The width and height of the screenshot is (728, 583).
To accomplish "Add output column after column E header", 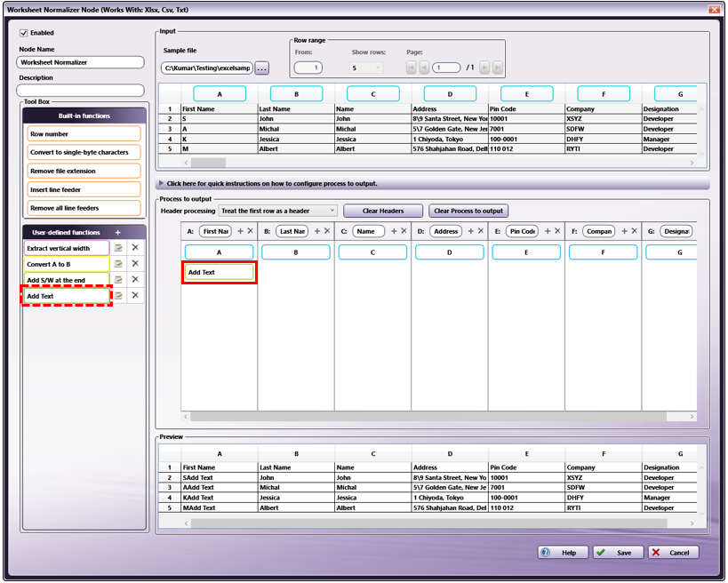I will point(548,231).
